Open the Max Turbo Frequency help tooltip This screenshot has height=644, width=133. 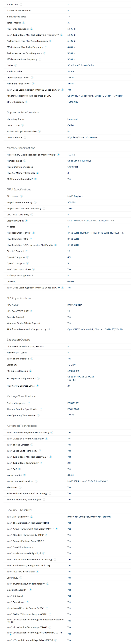pos(31,29)
